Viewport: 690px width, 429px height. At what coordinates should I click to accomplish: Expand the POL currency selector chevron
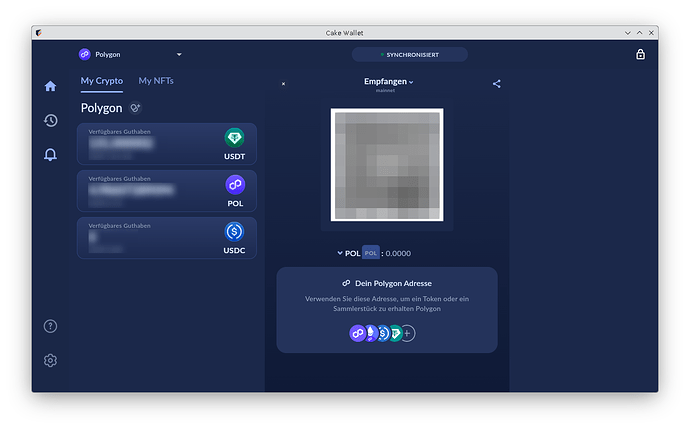[340, 253]
